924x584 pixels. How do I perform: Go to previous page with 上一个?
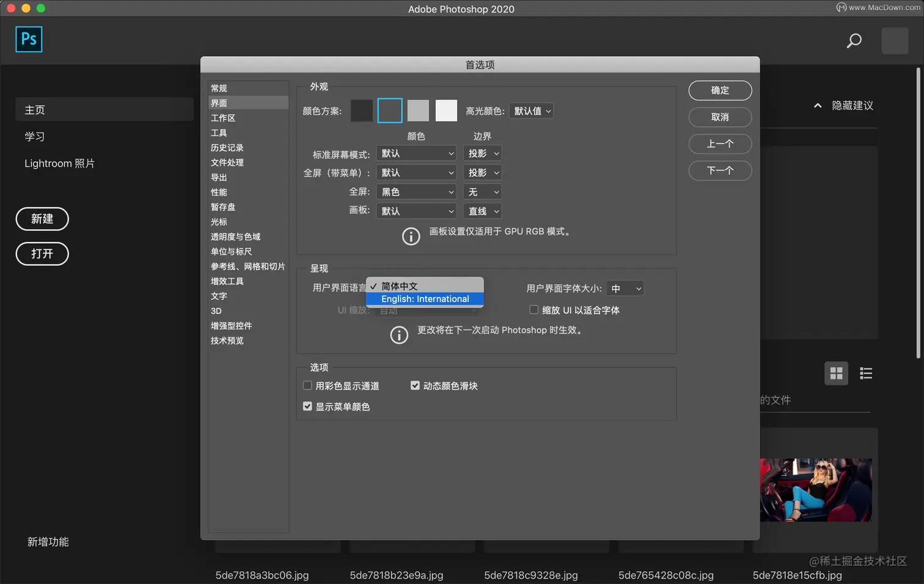720,144
